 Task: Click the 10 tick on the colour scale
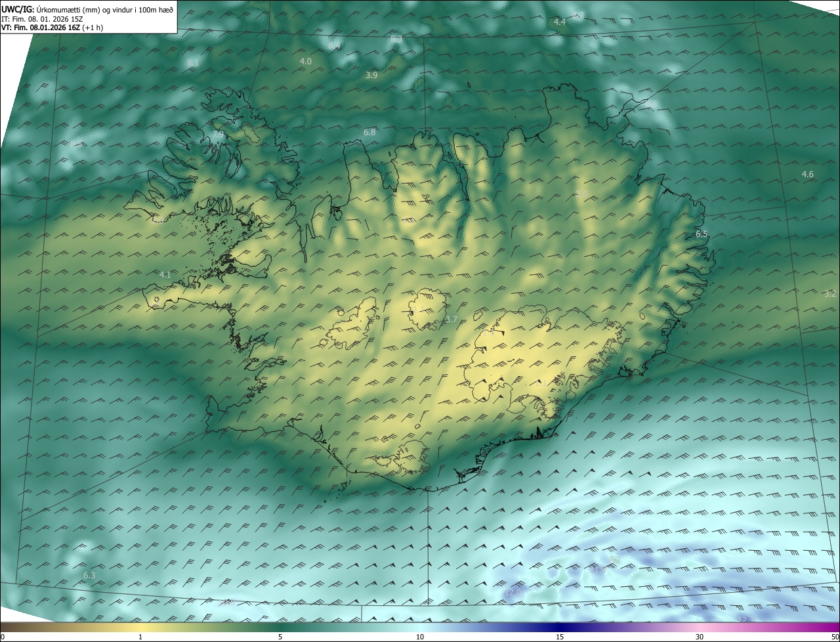[420, 637]
